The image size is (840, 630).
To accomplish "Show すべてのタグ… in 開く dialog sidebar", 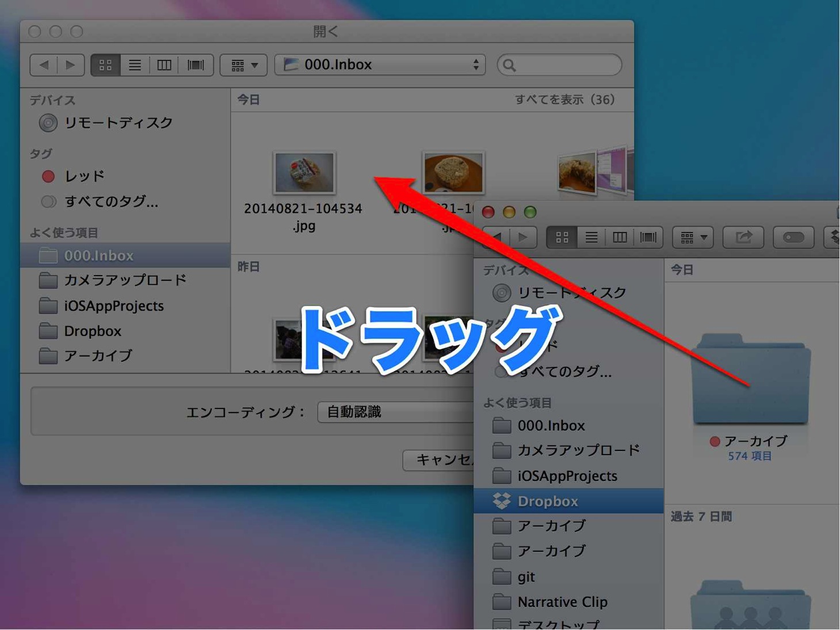I will (x=125, y=201).
